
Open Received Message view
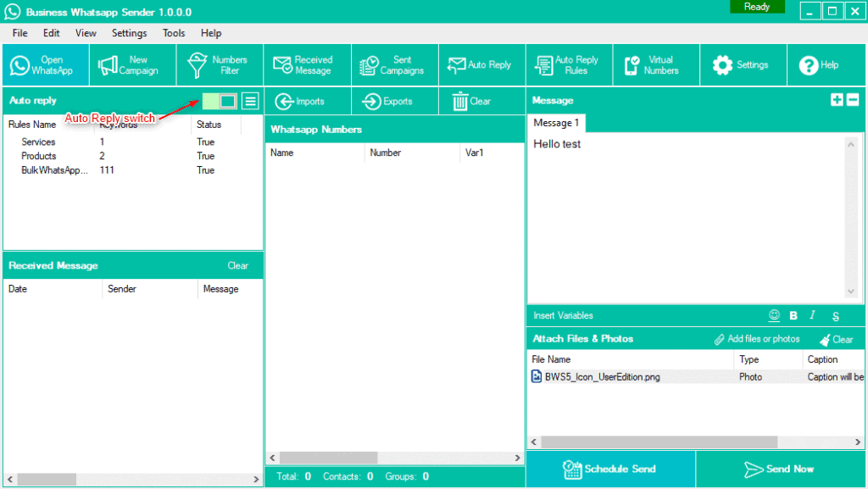click(306, 65)
